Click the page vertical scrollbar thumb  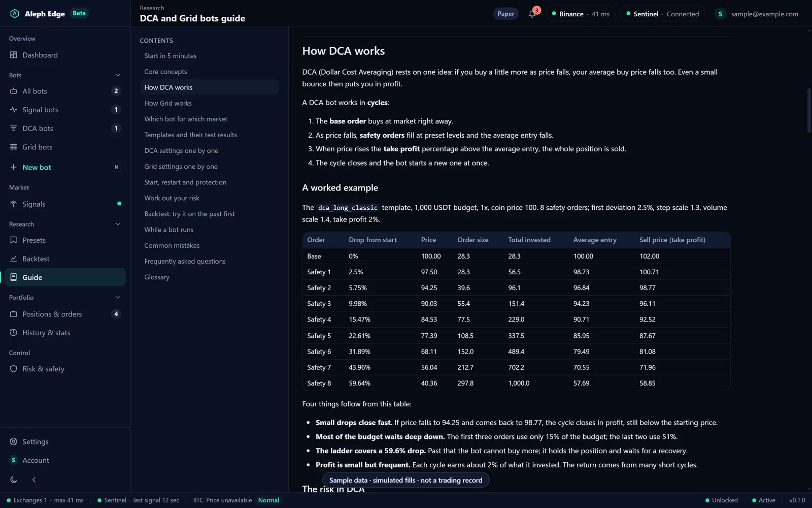809,110
